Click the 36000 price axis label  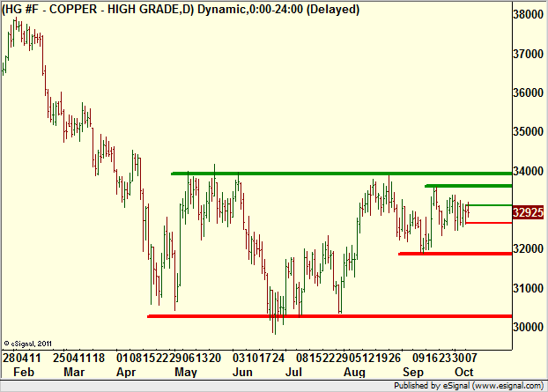point(528,92)
